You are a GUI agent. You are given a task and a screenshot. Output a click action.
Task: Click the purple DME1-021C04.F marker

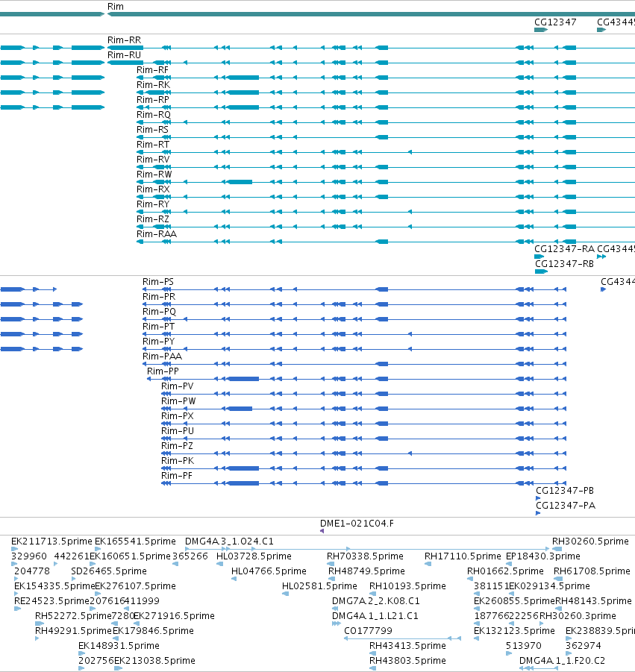tap(322, 532)
